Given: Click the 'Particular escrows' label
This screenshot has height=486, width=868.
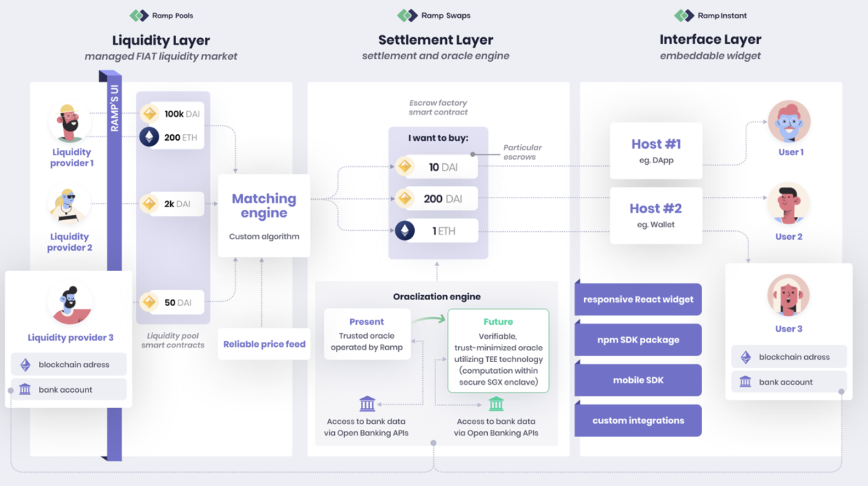Looking at the screenshot, I should tap(522, 152).
